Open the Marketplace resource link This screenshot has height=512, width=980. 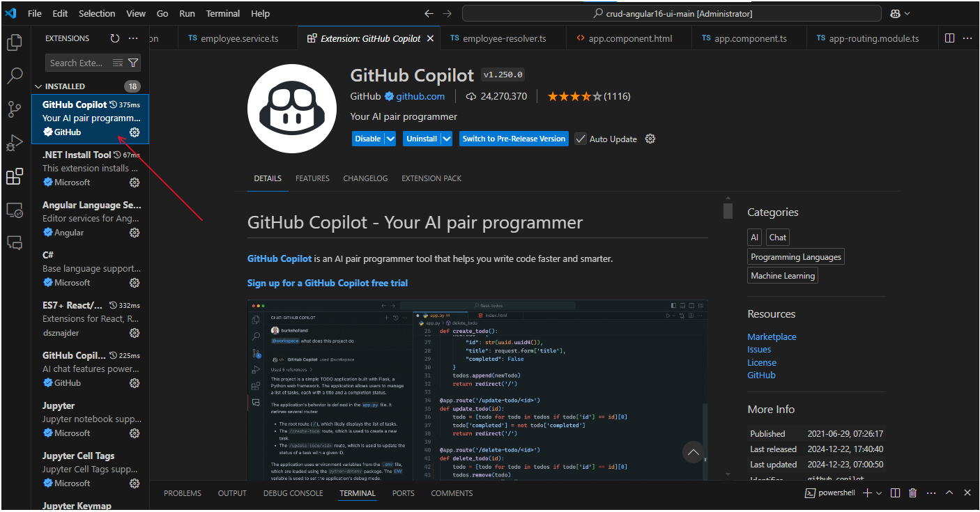pos(772,336)
